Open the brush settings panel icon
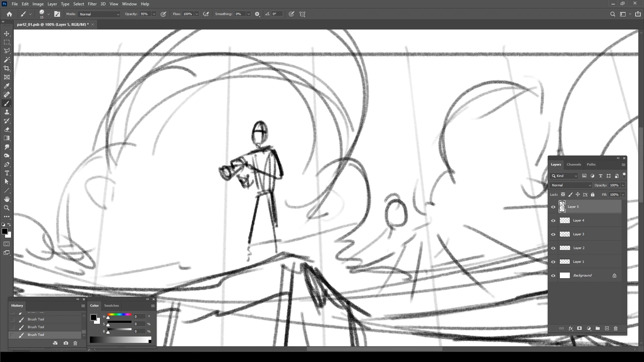The image size is (644, 362). [57, 14]
